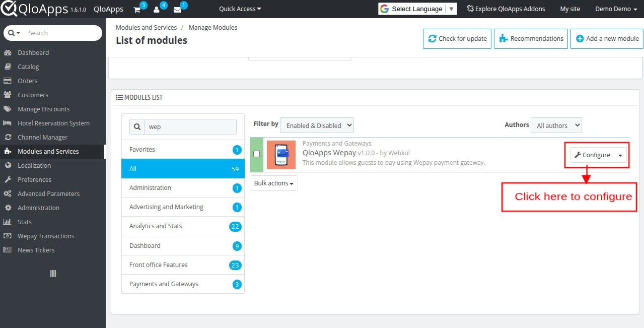Viewport: 644px width, 328px height.
Task: Select the Administration module category
Action: click(183, 188)
